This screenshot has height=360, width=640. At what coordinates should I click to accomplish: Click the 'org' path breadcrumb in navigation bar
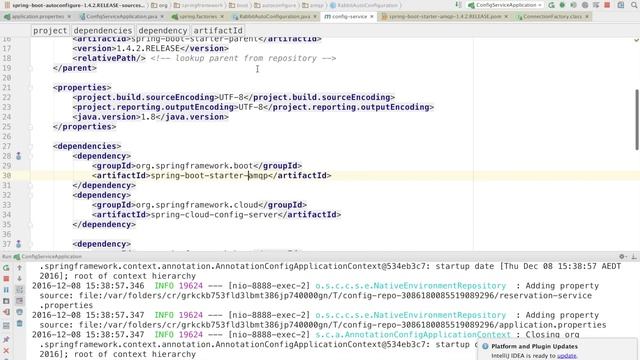[x=160, y=5]
